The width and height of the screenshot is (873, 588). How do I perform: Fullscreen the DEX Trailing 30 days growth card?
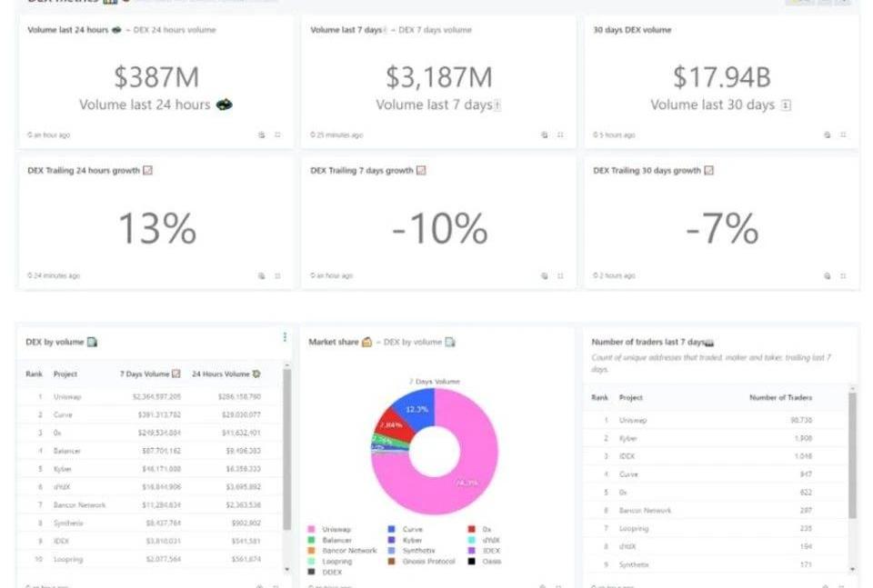tap(843, 275)
